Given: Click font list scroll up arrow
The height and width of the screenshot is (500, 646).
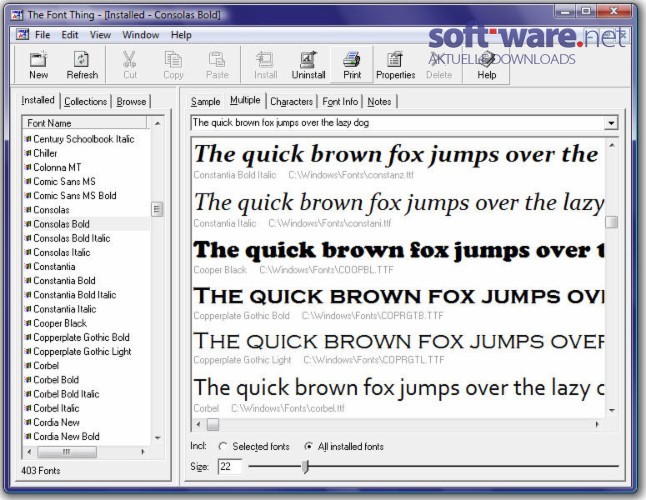Looking at the screenshot, I should point(157,123).
